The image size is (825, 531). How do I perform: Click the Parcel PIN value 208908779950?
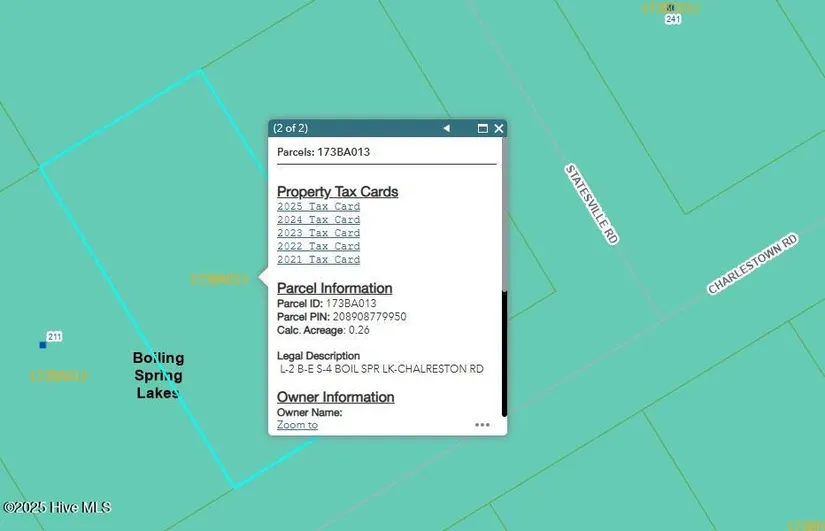point(369,317)
